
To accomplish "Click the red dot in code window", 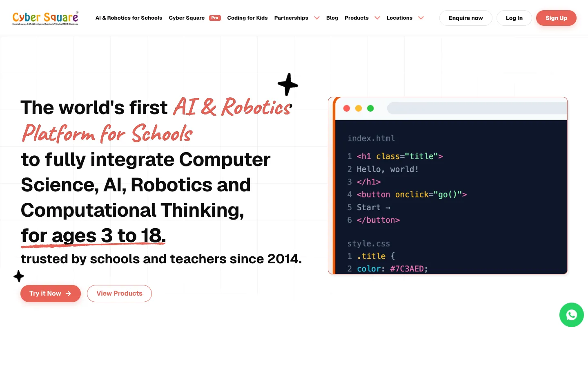I will (347, 108).
